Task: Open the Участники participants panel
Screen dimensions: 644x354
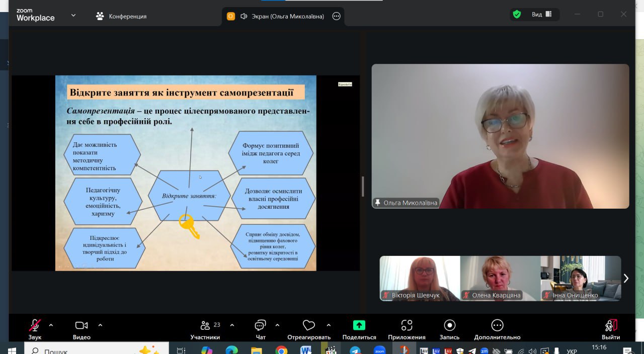Action: coord(205,326)
